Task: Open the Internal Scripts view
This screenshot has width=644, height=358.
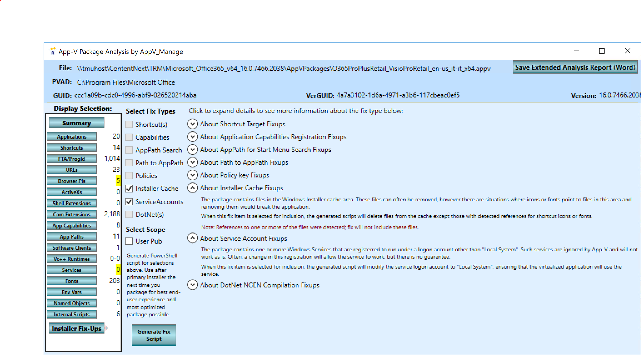Action: tap(72, 314)
